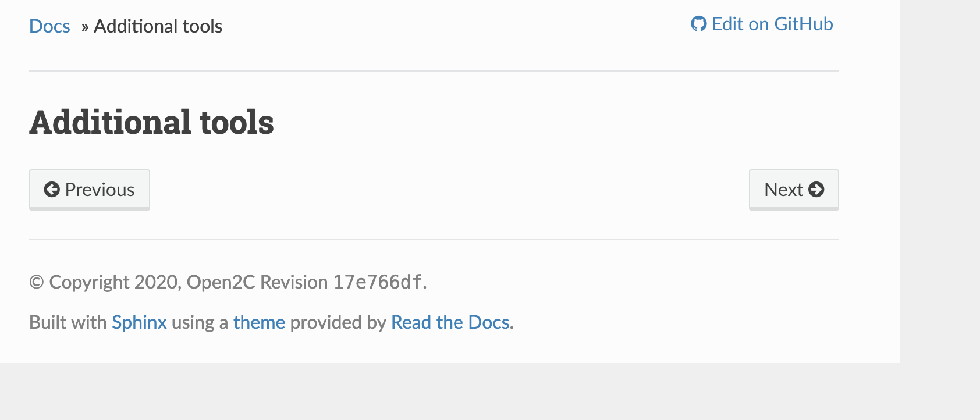Open GitHub via the octocat logo
Screen dimensions: 980x420
pyautogui.click(x=700, y=24)
